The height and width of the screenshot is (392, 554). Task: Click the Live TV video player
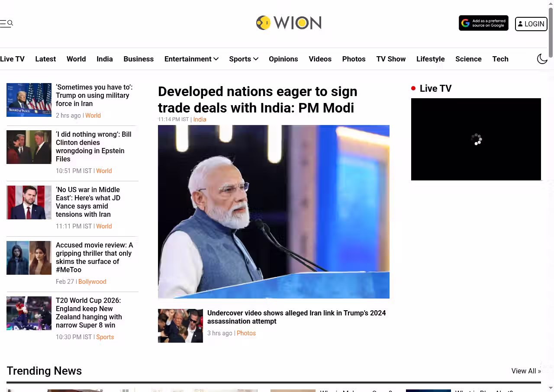[476, 139]
